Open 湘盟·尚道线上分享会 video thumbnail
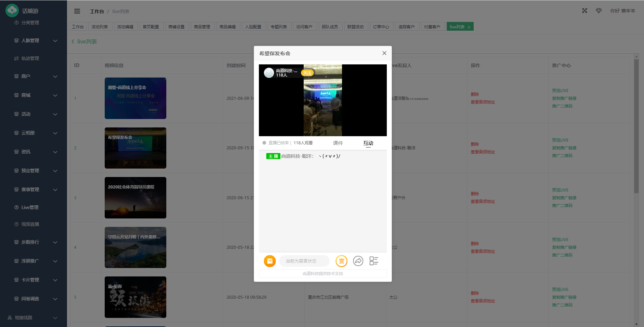 tap(135, 98)
